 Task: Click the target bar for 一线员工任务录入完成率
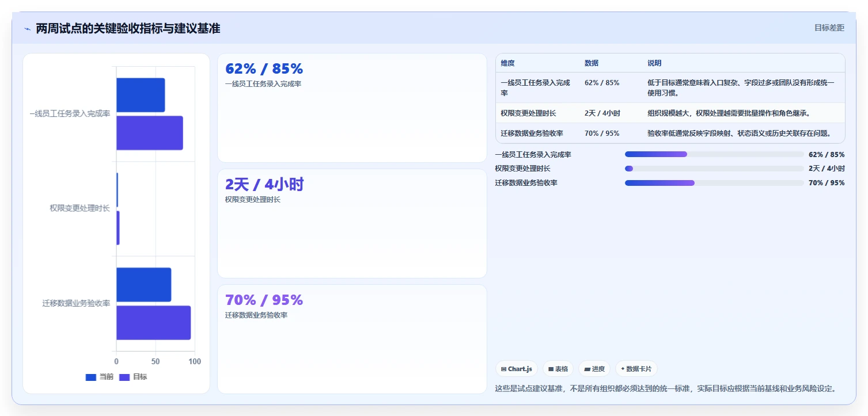click(150, 133)
